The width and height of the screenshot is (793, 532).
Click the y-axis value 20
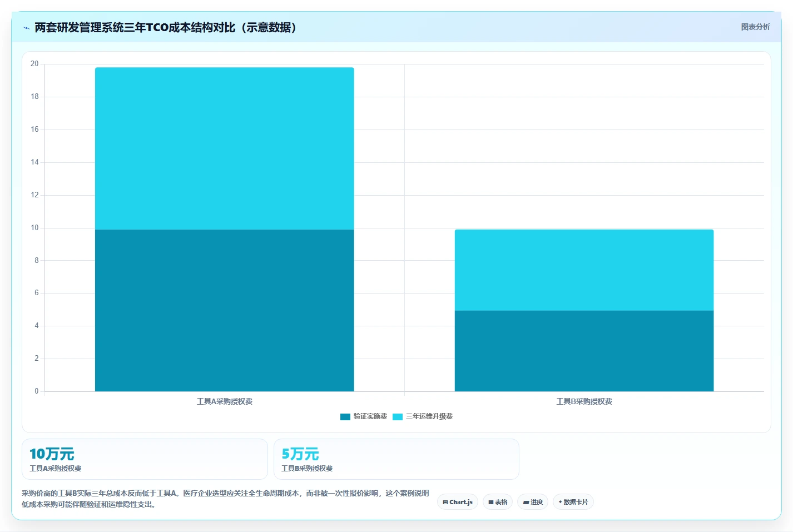tap(34, 64)
